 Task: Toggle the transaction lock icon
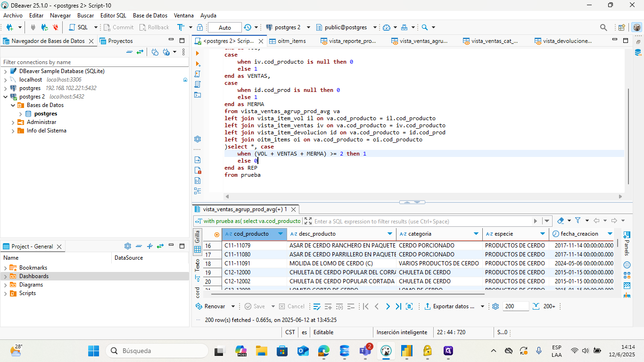point(200,27)
